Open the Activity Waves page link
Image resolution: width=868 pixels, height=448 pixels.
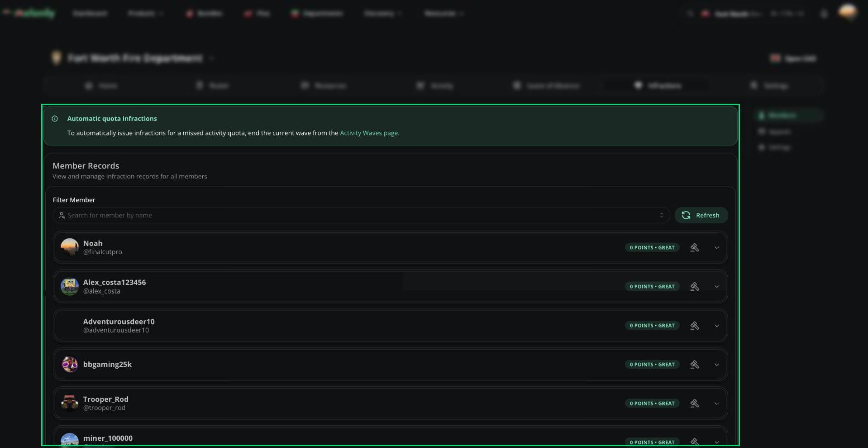(369, 133)
